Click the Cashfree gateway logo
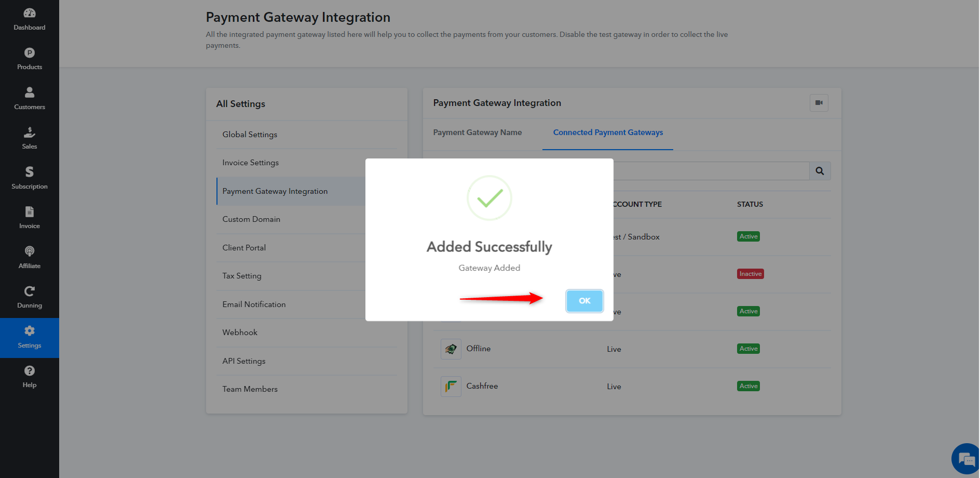The height and width of the screenshot is (478, 980). click(451, 386)
